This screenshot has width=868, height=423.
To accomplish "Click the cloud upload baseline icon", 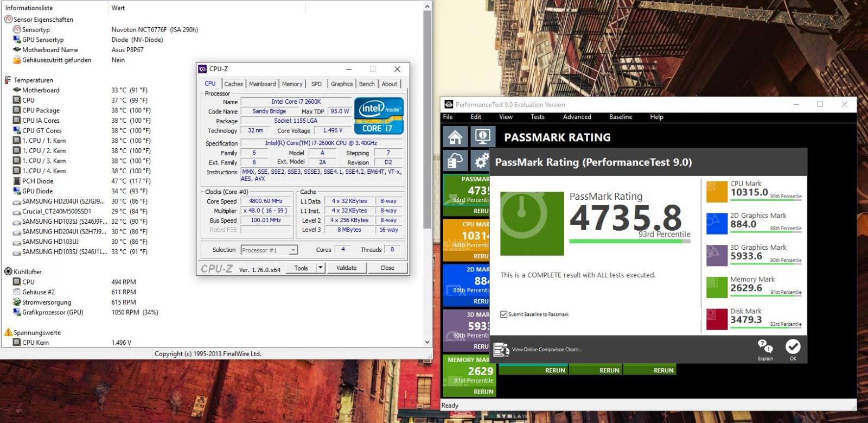I will click(455, 161).
